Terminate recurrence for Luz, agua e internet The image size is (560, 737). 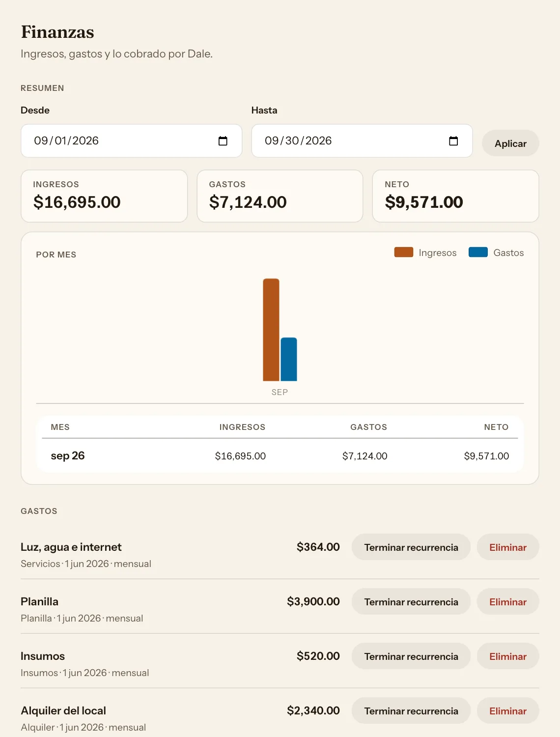[411, 547]
